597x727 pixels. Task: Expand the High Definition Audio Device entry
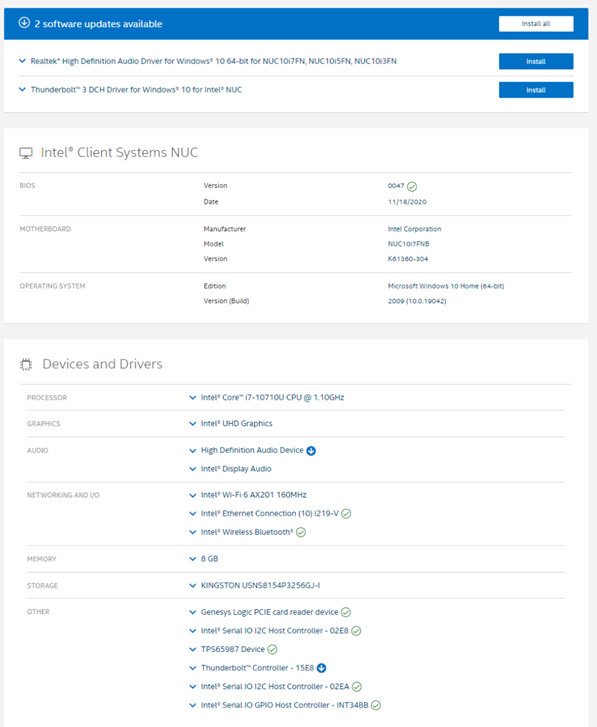tap(193, 450)
